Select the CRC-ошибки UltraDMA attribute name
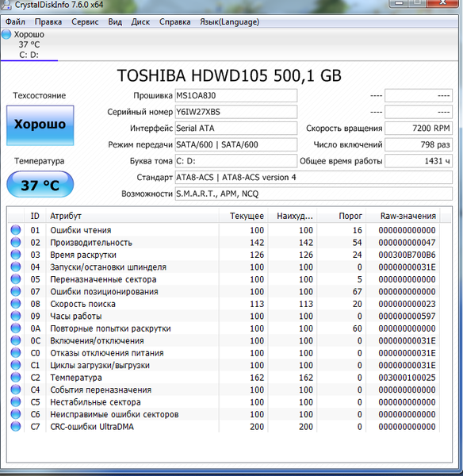Image resolution: width=463 pixels, height=476 pixels. click(92, 427)
